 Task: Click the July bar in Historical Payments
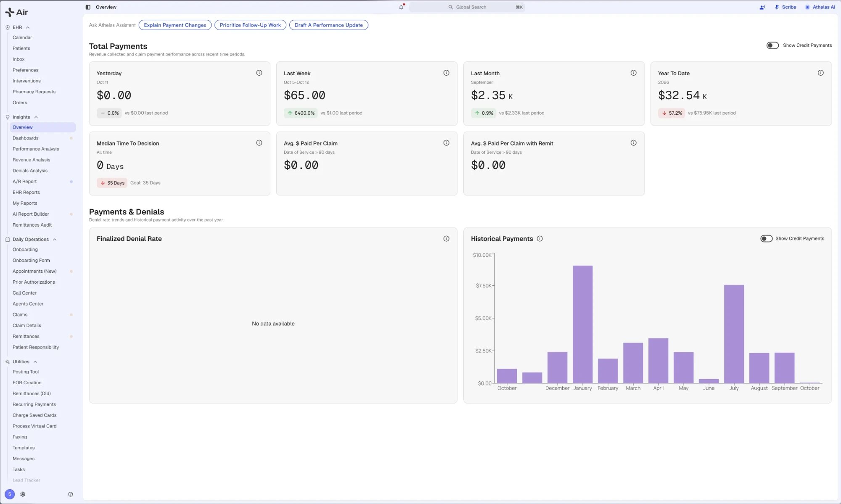734,334
